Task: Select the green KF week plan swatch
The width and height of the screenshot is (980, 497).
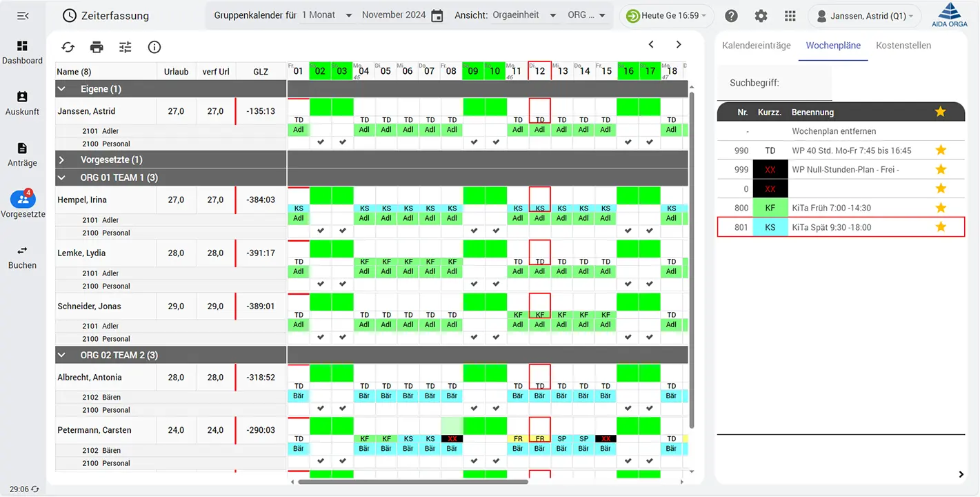Action: [770, 208]
